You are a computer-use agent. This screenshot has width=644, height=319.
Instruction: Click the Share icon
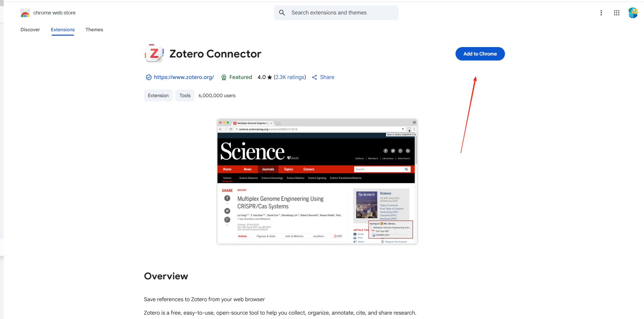314,77
